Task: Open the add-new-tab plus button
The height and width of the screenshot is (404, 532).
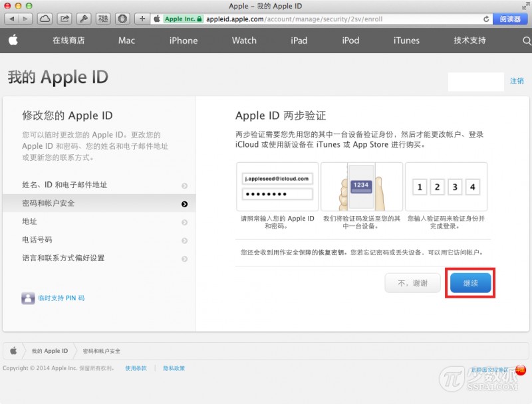Action: (x=142, y=19)
